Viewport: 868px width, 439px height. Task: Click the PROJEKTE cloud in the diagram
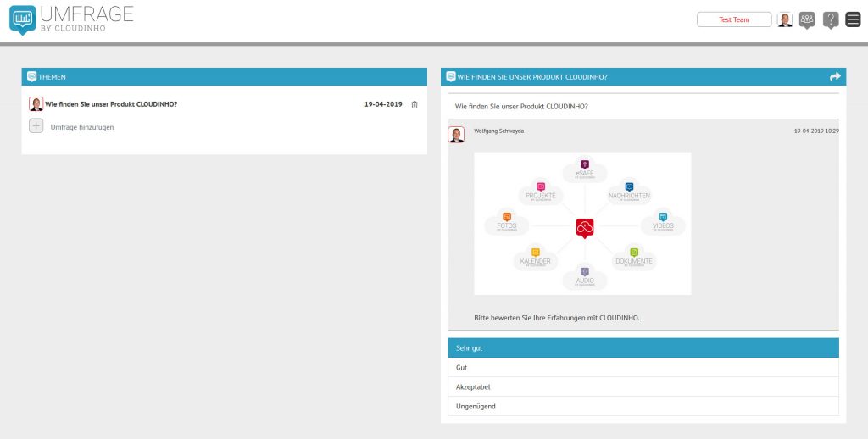(541, 192)
